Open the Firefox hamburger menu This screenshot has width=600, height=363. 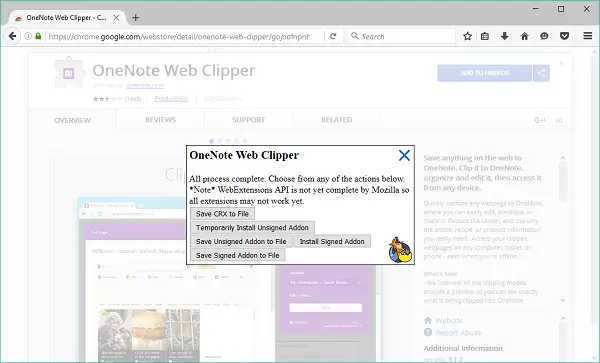(x=588, y=36)
